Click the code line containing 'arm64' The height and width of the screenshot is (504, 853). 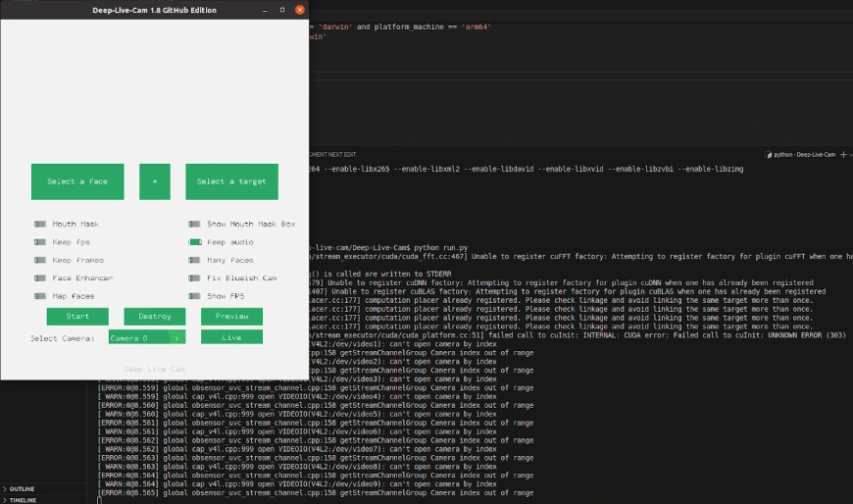pos(400,26)
